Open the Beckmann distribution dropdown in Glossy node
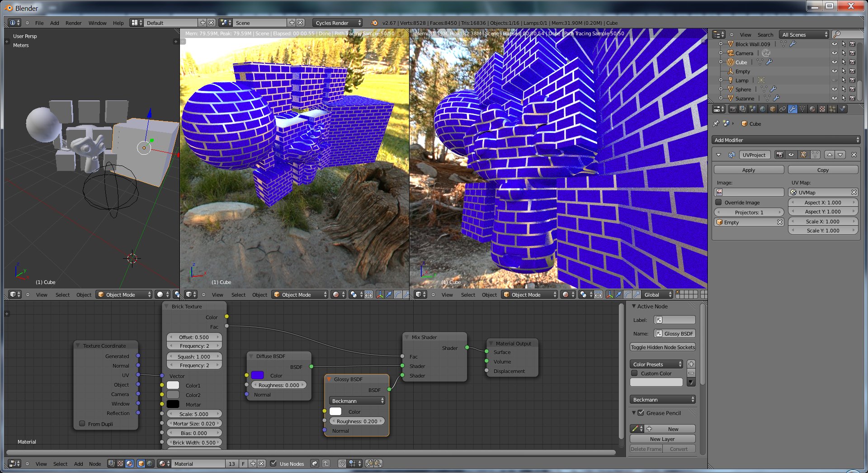This screenshot has width=868, height=473. point(358,401)
